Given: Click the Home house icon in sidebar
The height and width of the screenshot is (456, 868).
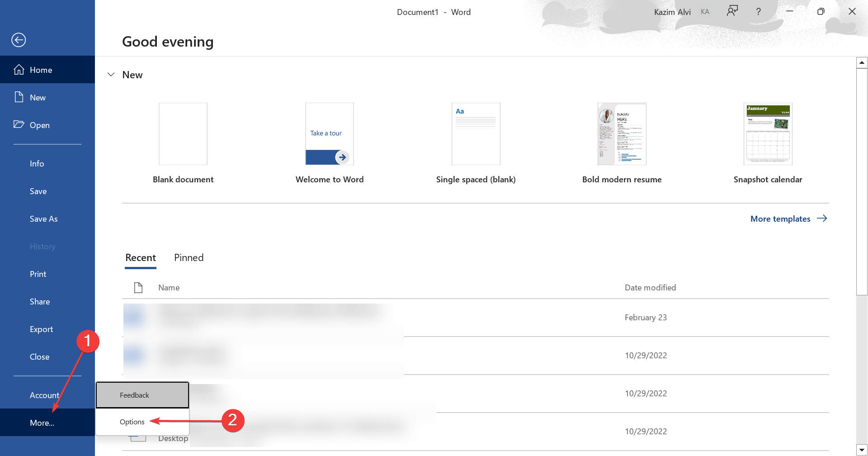Looking at the screenshot, I should click(19, 70).
